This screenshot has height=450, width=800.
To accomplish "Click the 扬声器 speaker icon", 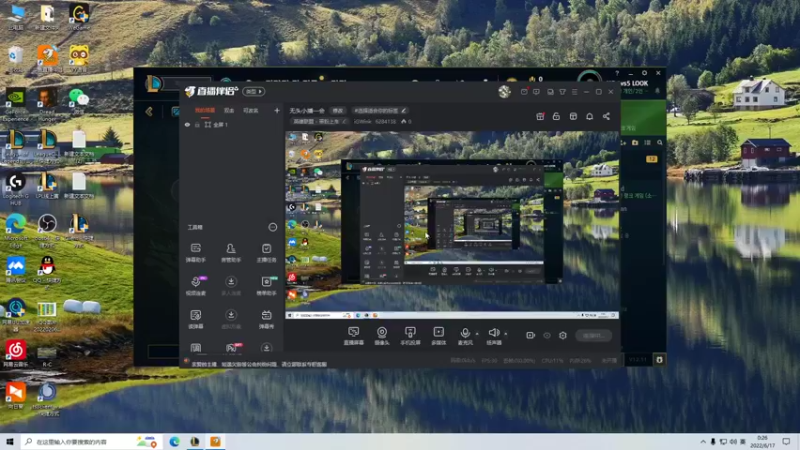I will [x=493, y=333].
